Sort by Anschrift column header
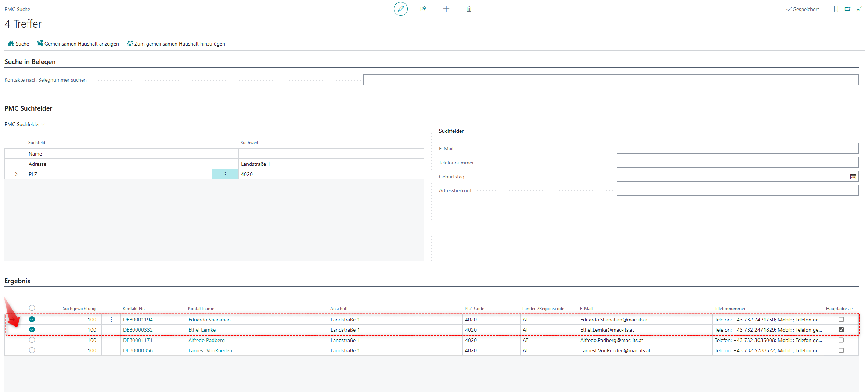This screenshot has width=868, height=392. (x=339, y=309)
